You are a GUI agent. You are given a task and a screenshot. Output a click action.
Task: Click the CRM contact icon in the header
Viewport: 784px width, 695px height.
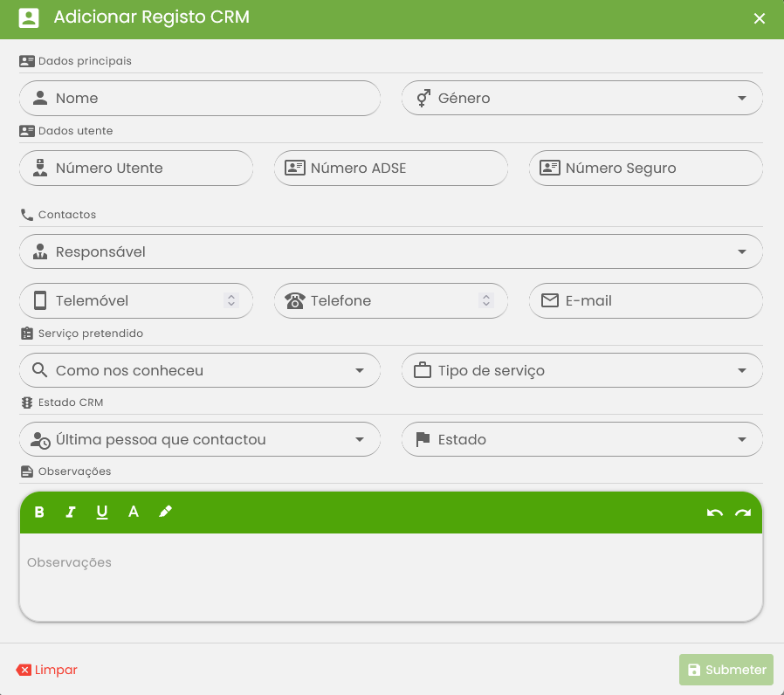tap(29, 18)
